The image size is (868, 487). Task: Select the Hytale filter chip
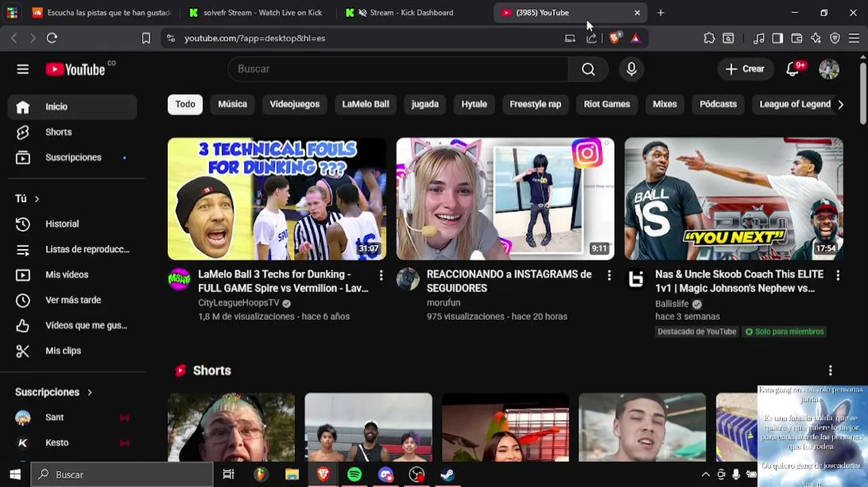[x=474, y=104]
